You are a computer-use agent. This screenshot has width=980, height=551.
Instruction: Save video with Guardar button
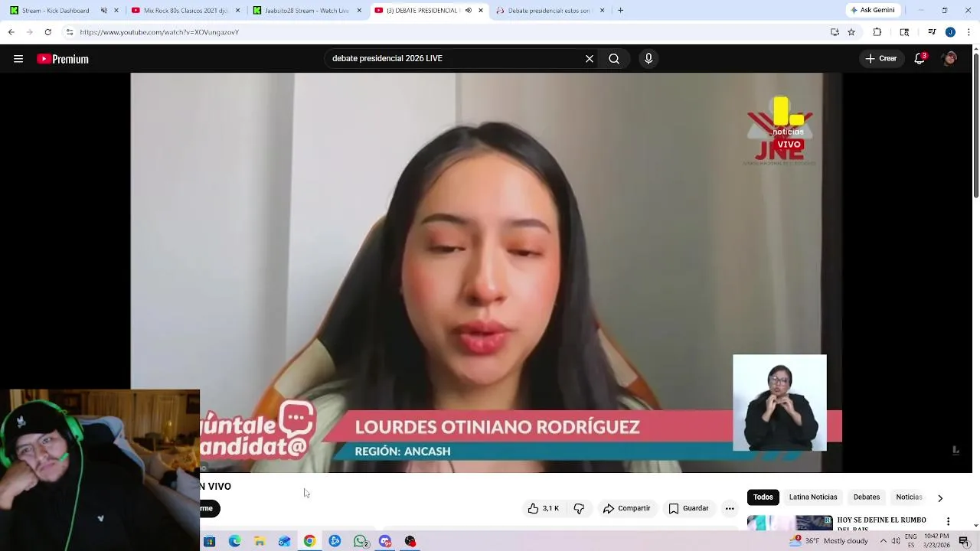[688, 508]
